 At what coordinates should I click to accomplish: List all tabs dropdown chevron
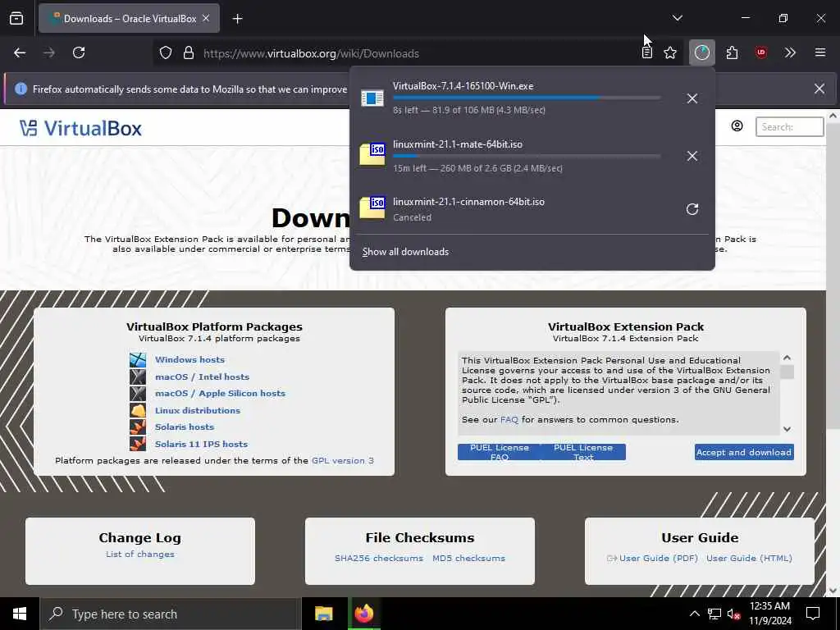click(677, 18)
